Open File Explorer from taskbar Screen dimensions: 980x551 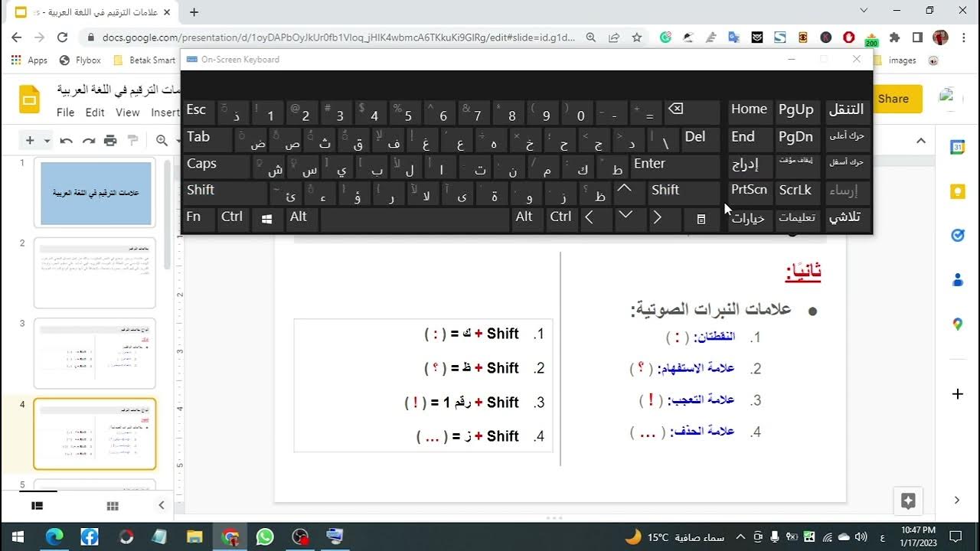[x=194, y=536]
